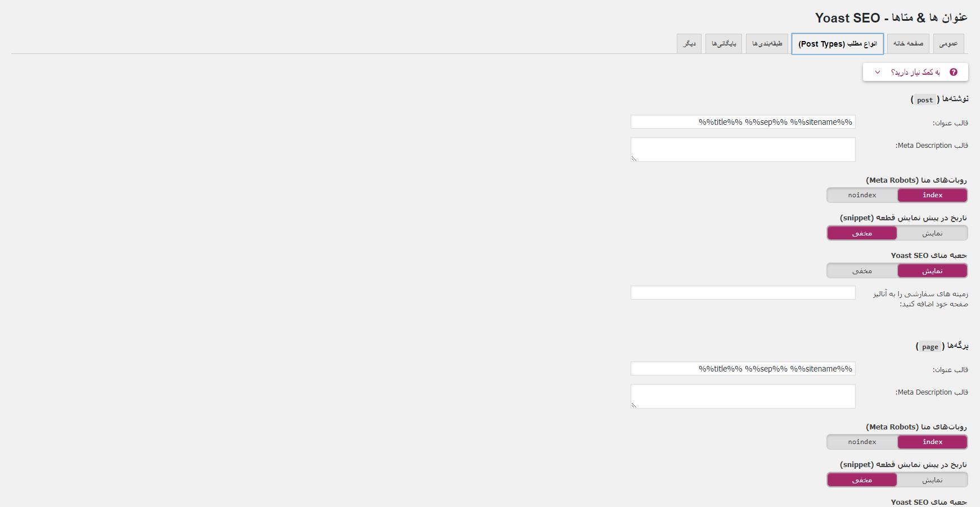Click the page Meta Description template textarea
The height and width of the screenshot is (507, 980).
(x=743, y=396)
